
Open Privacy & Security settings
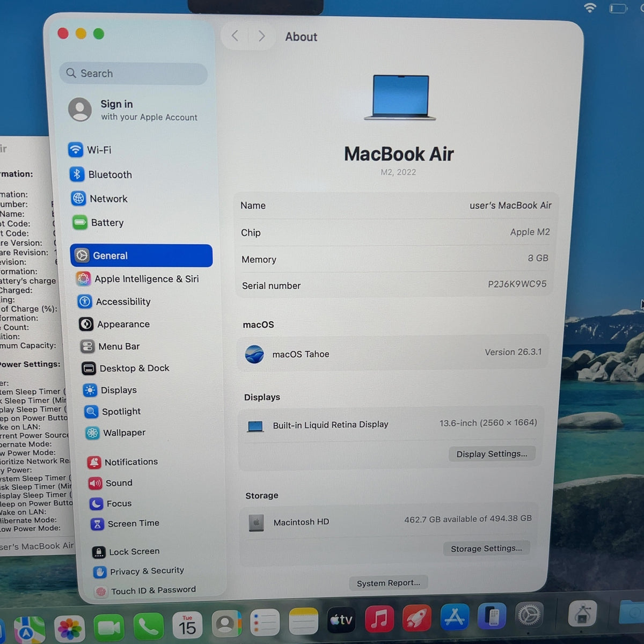tap(139, 571)
